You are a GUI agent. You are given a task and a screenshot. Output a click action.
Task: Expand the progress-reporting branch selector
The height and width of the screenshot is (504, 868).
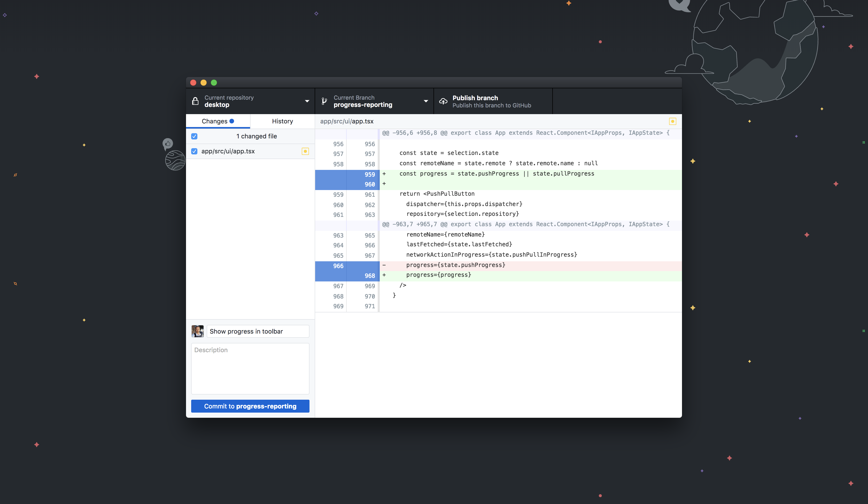(x=374, y=101)
